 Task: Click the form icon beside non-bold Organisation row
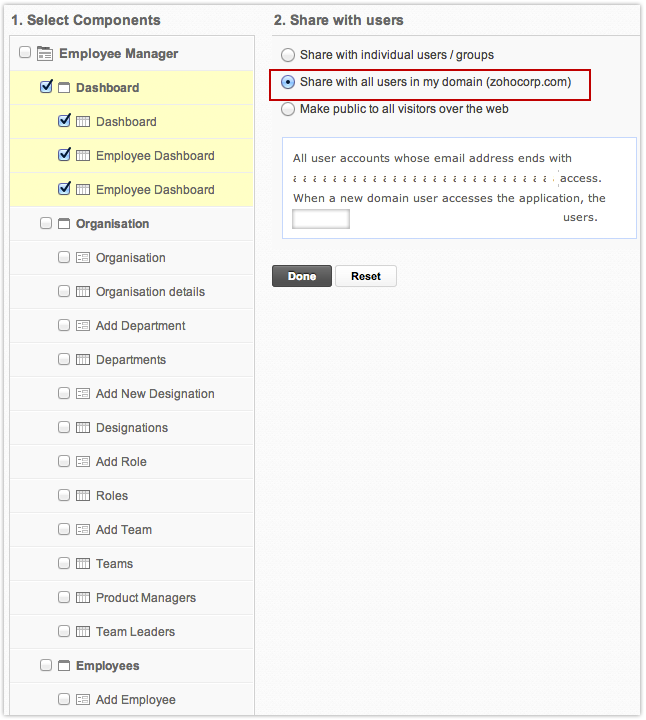point(83,258)
